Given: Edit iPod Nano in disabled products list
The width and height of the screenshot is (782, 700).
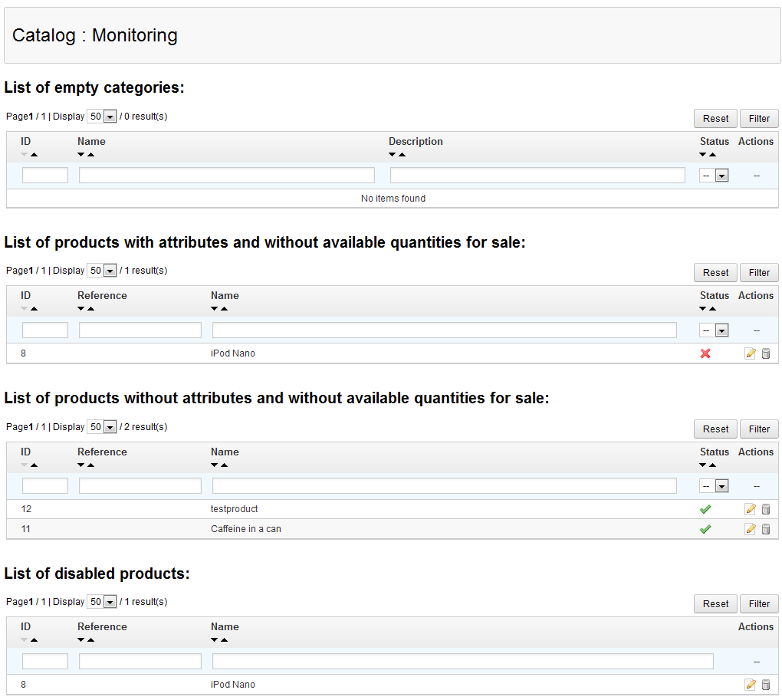Looking at the screenshot, I should pos(750,685).
